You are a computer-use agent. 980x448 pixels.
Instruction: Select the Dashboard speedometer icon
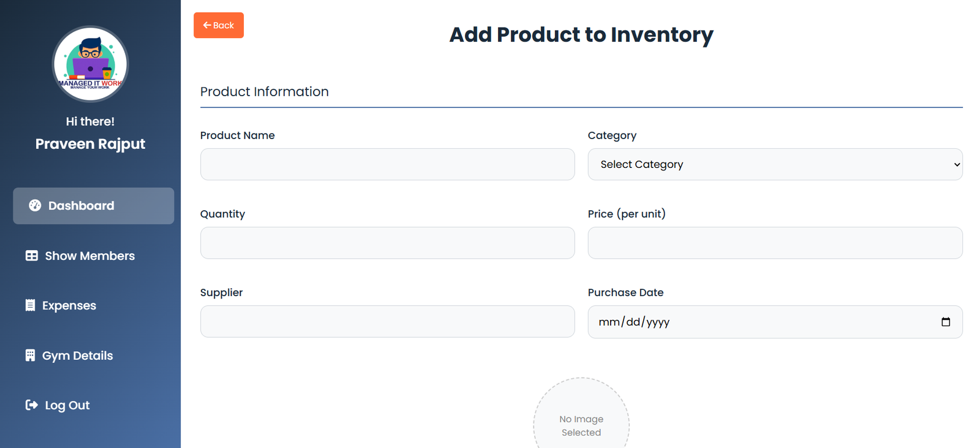pos(35,206)
